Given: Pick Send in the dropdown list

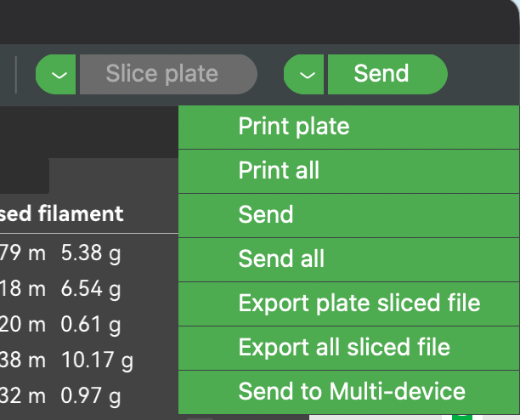Looking at the screenshot, I should 265,214.
